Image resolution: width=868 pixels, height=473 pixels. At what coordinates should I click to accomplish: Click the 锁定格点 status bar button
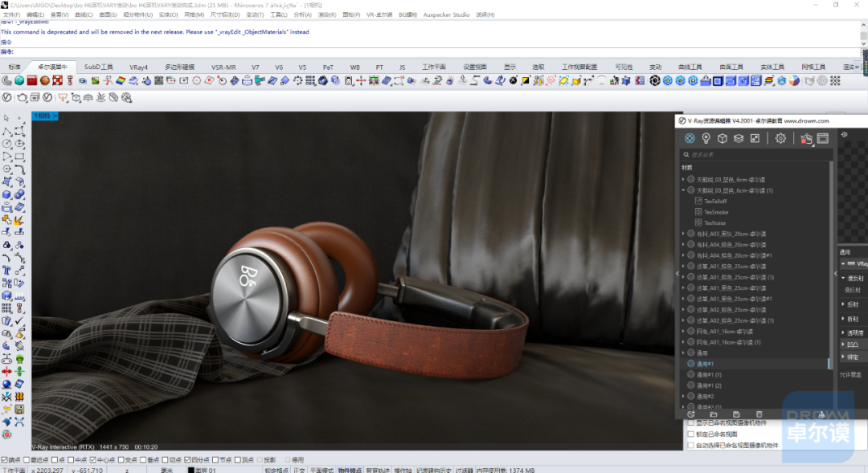tap(276, 471)
